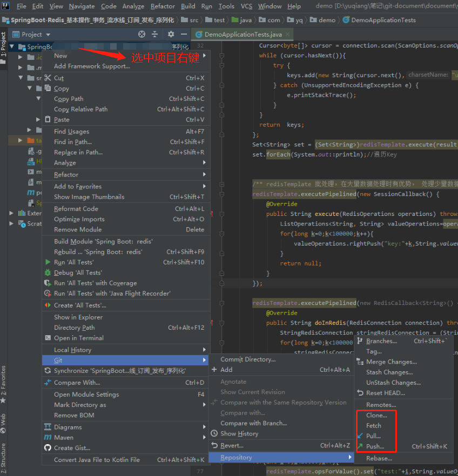Choose Compare with Branch... option

pos(281,423)
